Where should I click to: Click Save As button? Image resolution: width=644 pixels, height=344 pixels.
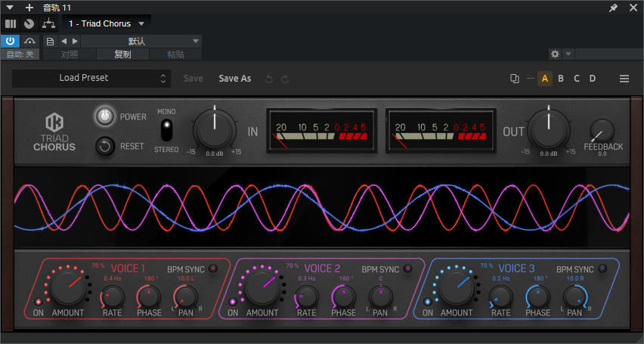(235, 79)
